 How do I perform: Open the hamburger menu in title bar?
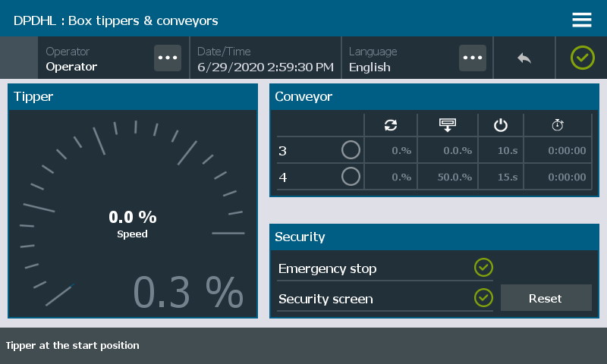point(582,20)
